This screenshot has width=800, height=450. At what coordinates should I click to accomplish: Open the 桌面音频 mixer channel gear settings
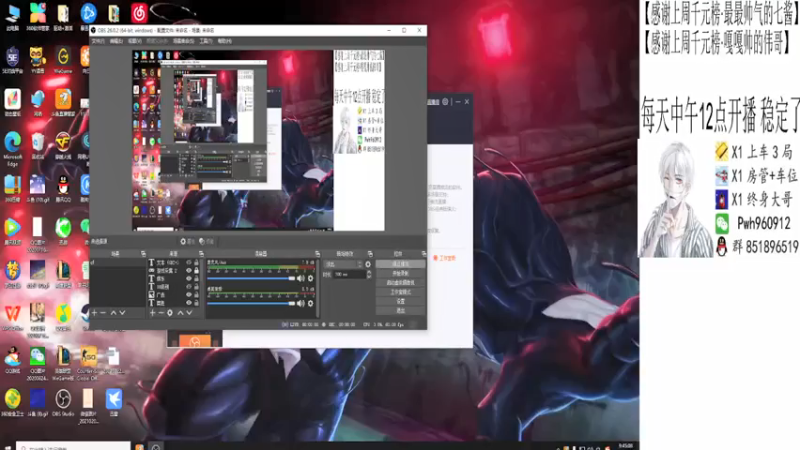(x=311, y=304)
